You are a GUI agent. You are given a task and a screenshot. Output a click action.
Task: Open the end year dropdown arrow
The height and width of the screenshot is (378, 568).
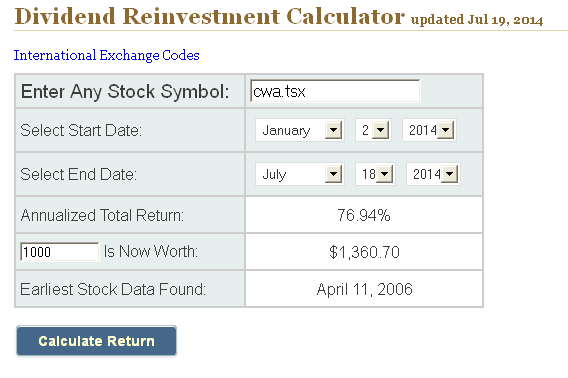pos(450,174)
